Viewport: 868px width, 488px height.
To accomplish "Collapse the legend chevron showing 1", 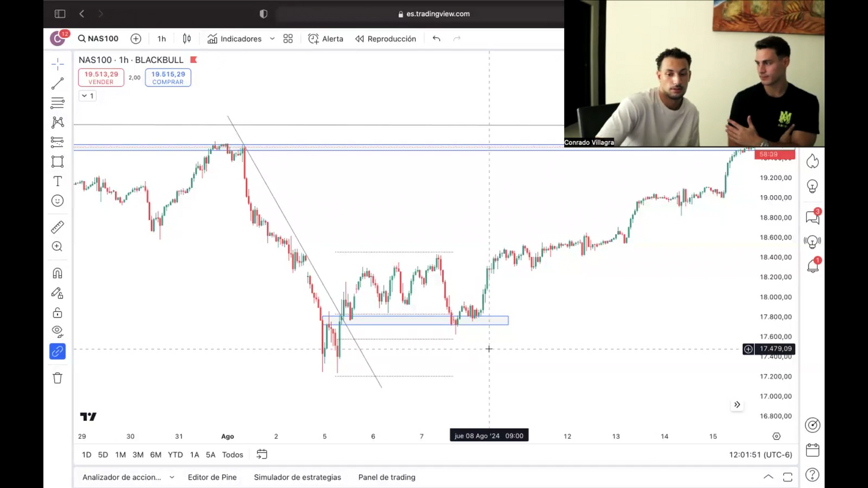I will click(x=88, y=96).
